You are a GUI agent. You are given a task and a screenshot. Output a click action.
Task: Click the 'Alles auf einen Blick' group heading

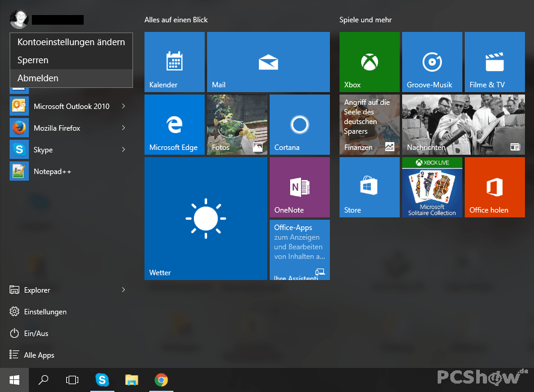pyautogui.click(x=176, y=20)
